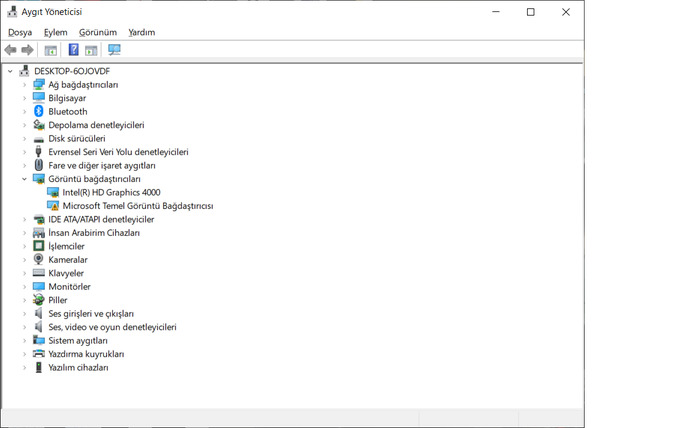The height and width of the screenshot is (428, 690).
Task: Click the Klavyeler keyboard icon
Action: click(39, 273)
